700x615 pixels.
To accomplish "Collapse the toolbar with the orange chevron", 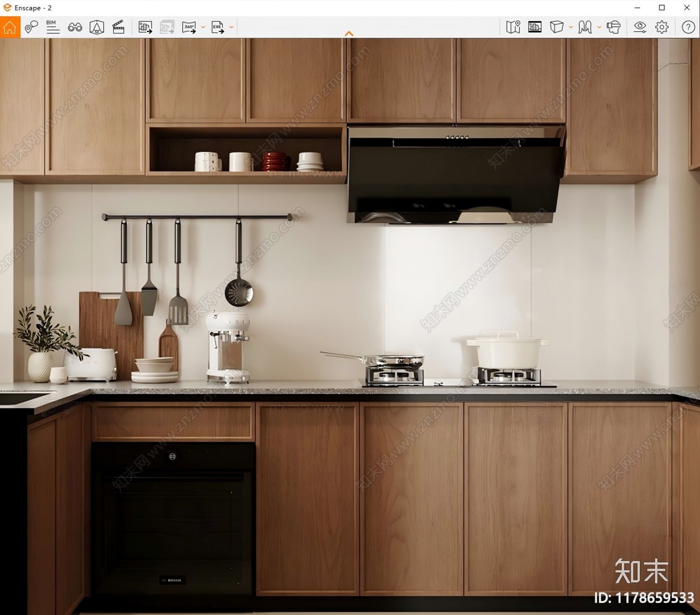I will (349, 34).
